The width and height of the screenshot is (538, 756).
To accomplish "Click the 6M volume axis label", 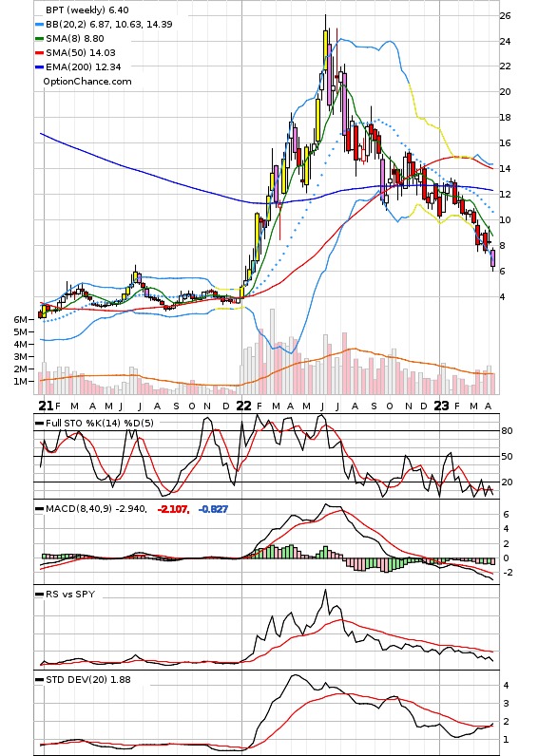I will 20,320.
